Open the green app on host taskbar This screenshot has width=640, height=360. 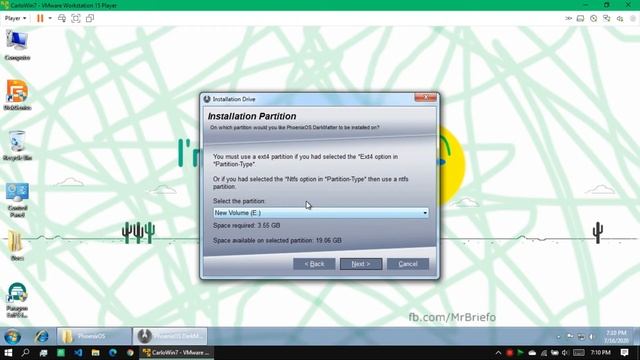pyautogui.click(x=61, y=353)
